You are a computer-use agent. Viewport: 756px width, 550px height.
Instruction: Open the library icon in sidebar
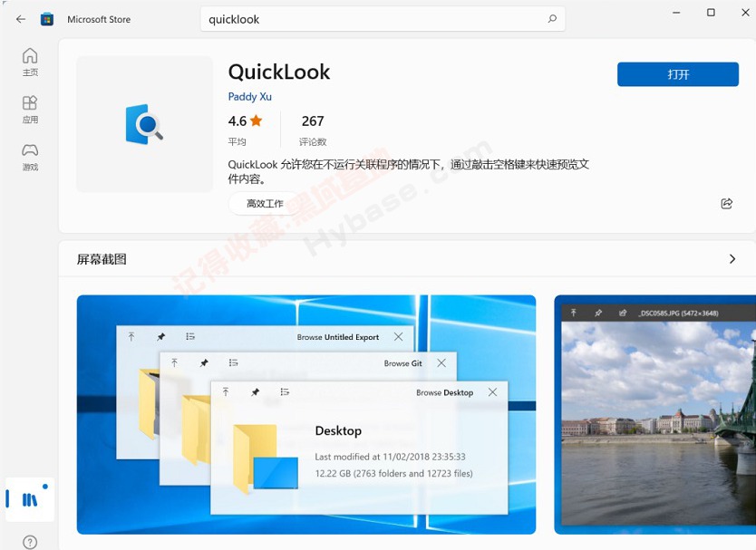[30, 499]
